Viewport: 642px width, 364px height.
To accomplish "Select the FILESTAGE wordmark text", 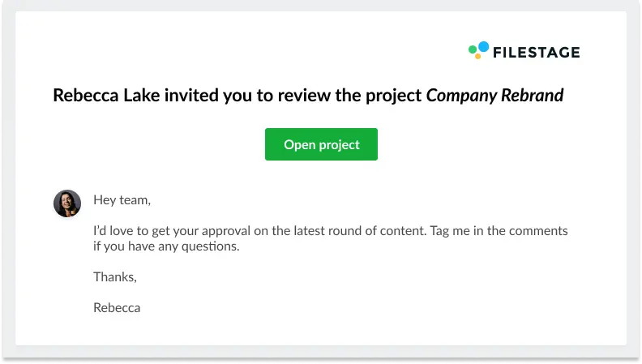I will pyautogui.click(x=537, y=53).
